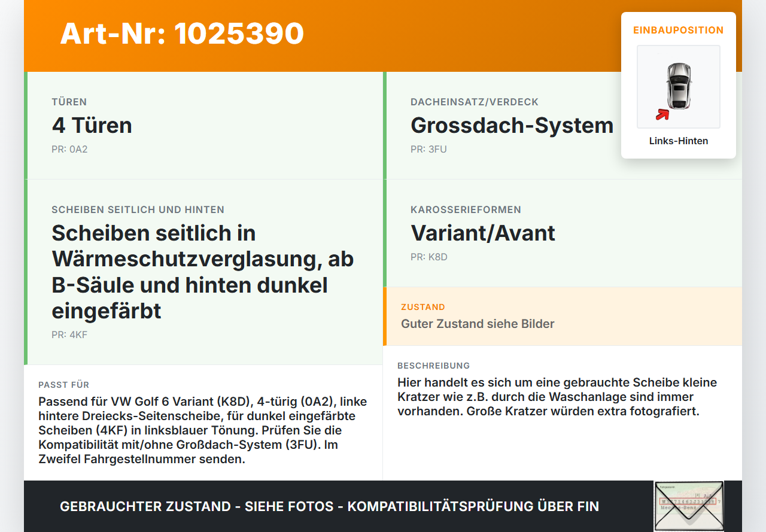This screenshot has width=766, height=532.
Task: Click the Links-Hinten position label
Action: click(x=679, y=141)
